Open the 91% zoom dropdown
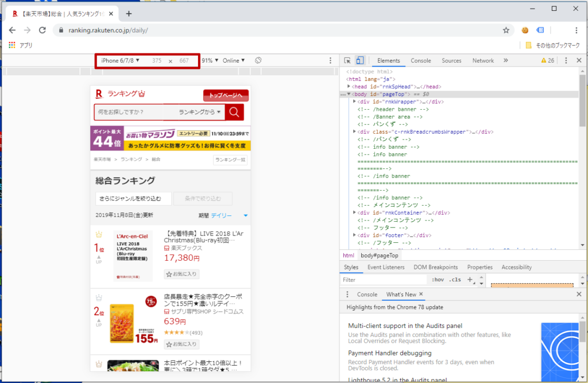588x383 pixels. pos(210,60)
